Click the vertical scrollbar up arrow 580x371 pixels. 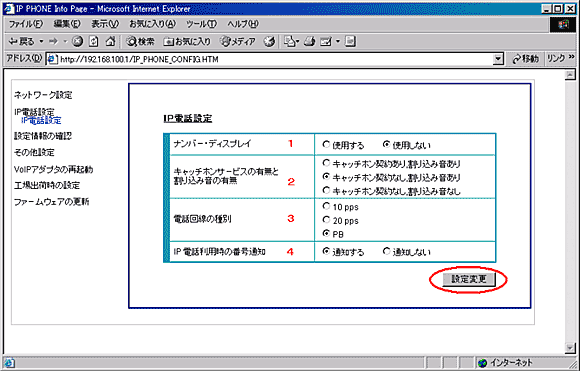click(x=570, y=75)
